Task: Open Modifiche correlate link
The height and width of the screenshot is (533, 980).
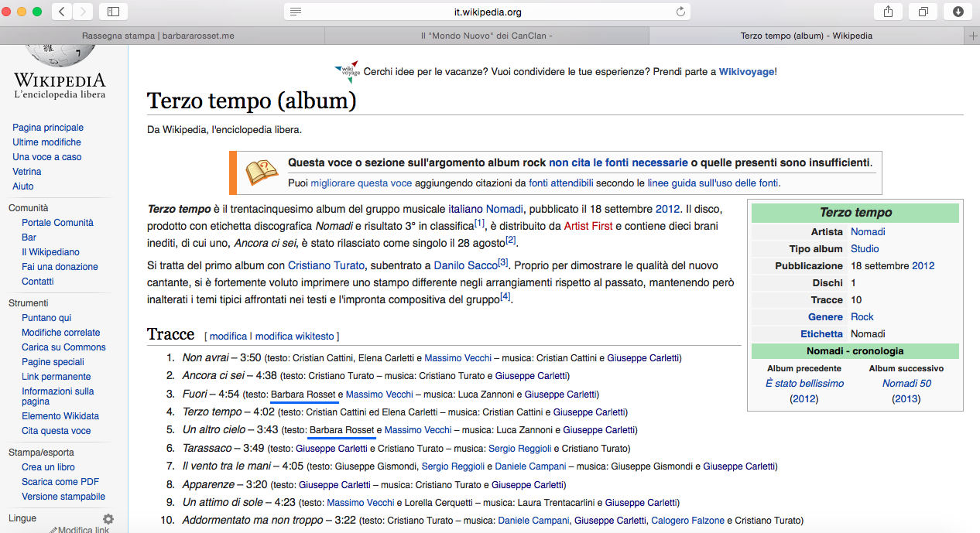Action: pos(61,333)
